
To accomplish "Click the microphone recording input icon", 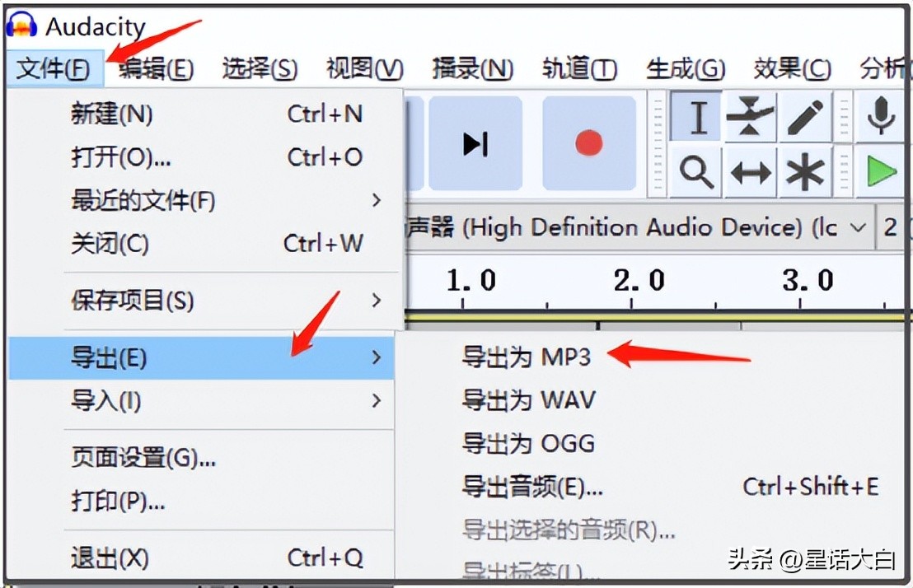I will click(881, 116).
